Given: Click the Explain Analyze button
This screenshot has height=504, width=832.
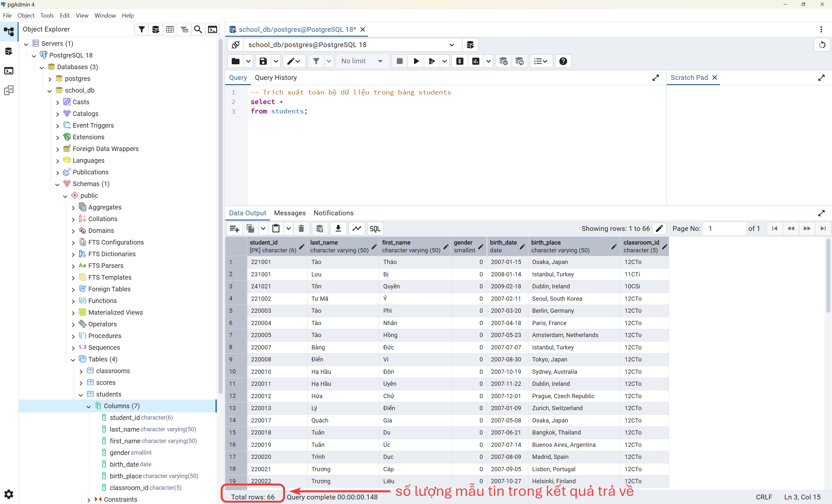Looking at the screenshot, I should coord(475,61).
